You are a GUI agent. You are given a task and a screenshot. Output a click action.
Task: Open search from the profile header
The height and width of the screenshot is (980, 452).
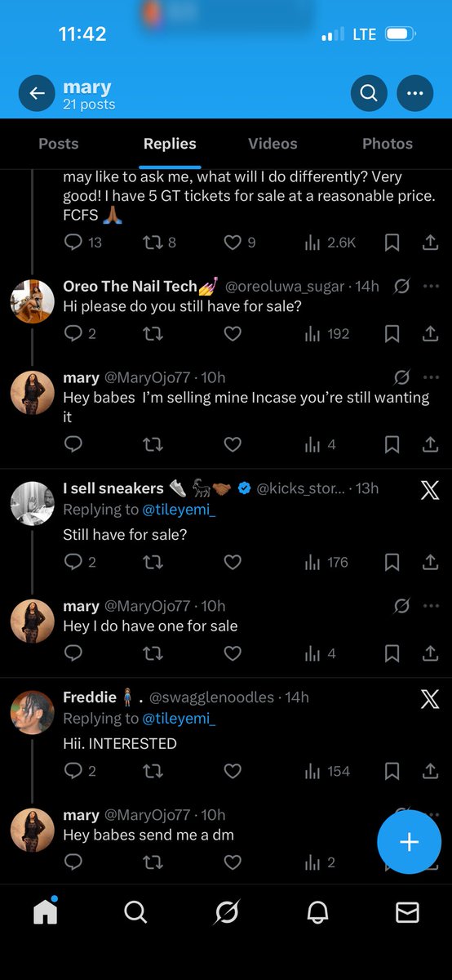point(369,93)
